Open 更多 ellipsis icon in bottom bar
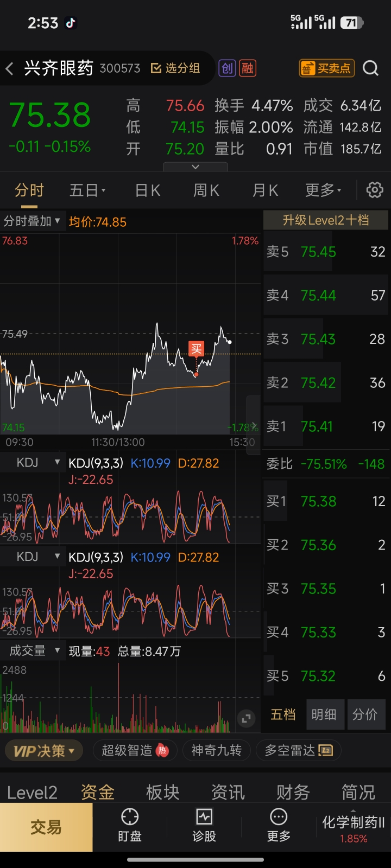The height and width of the screenshot is (868, 391). coord(279,826)
